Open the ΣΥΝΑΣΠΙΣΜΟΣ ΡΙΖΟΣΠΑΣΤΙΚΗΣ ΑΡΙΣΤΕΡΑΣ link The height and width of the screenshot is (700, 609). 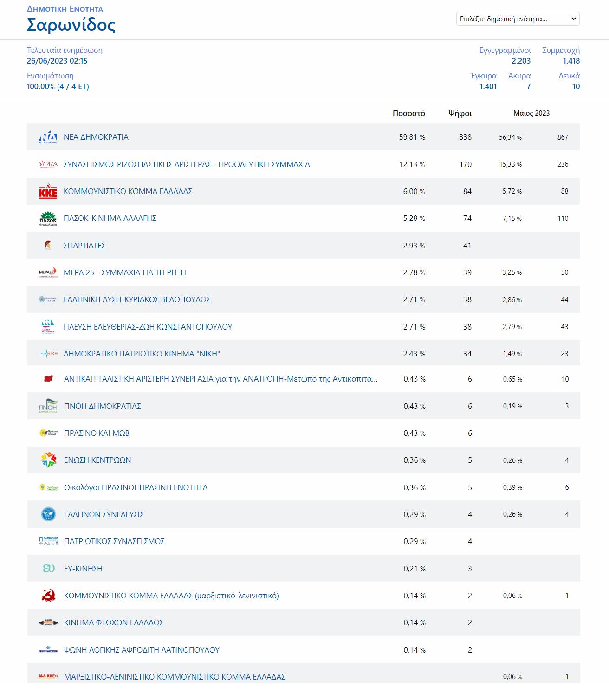coord(187,164)
